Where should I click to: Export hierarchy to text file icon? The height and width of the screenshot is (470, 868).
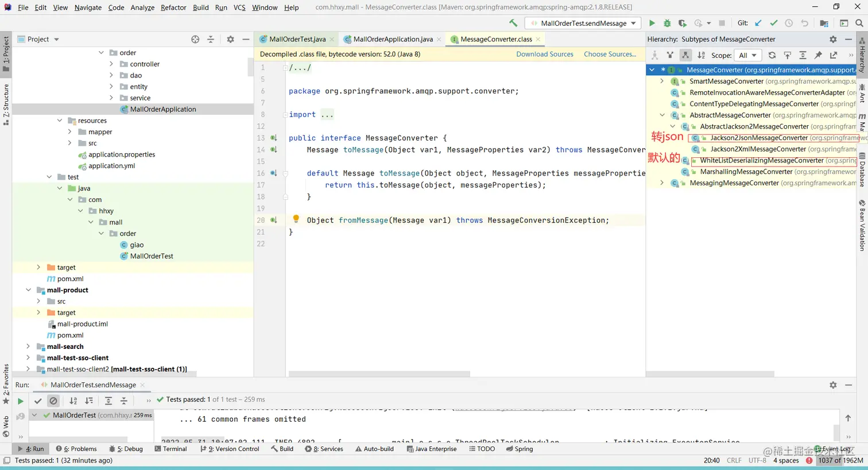pos(834,55)
